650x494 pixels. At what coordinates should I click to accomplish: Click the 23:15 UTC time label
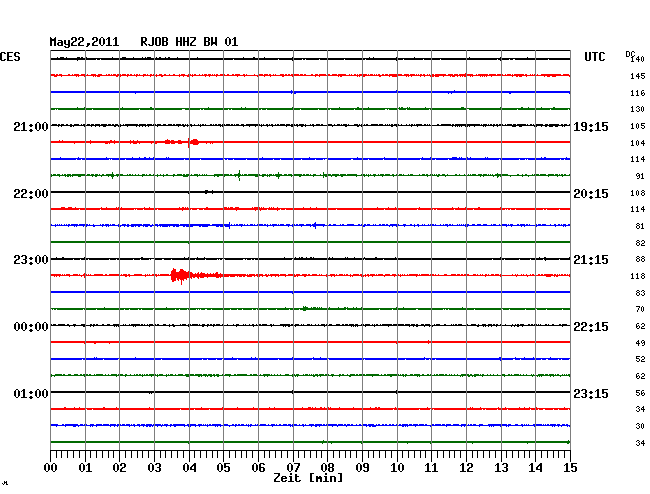tap(591, 393)
